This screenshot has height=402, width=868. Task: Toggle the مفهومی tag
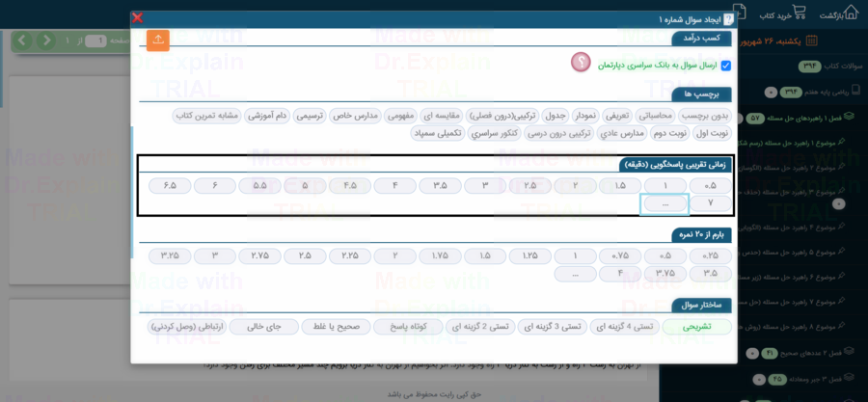click(x=401, y=116)
